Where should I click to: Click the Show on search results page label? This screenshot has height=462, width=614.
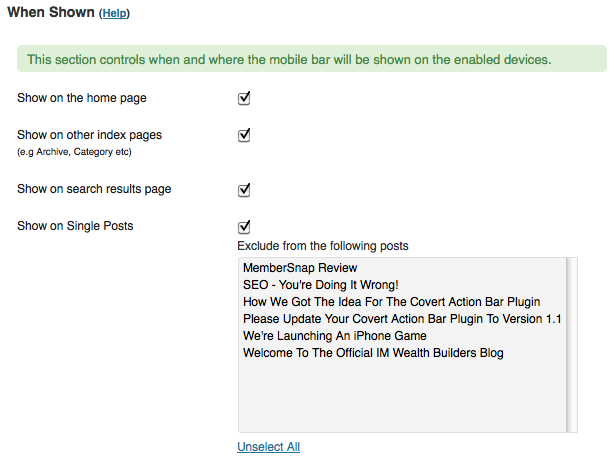tap(94, 189)
